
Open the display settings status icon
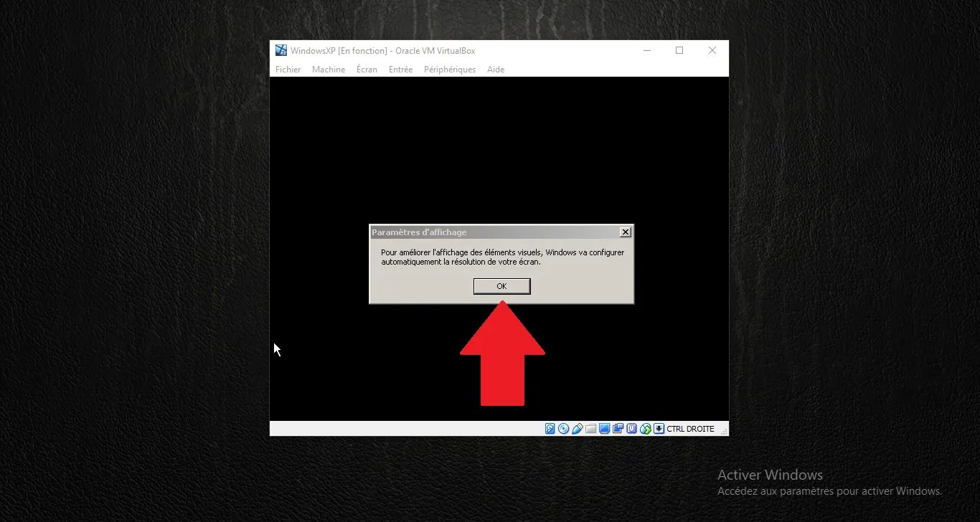[604, 429]
